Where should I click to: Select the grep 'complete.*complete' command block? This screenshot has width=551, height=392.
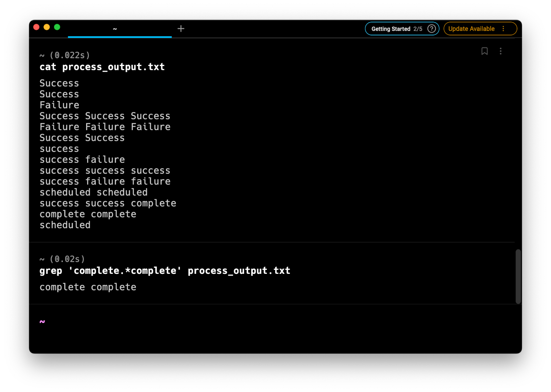click(165, 271)
